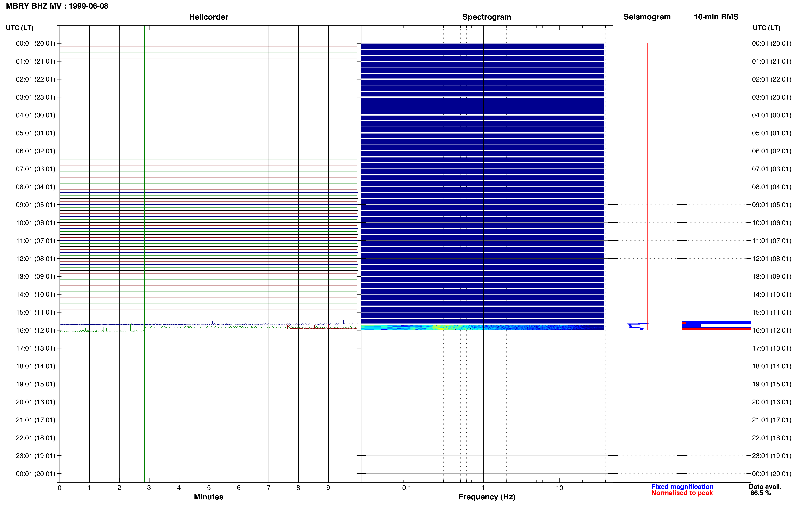This screenshot has width=812, height=508.
Task: Click the "Normalised to peak" legend text
Action: tap(682, 493)
